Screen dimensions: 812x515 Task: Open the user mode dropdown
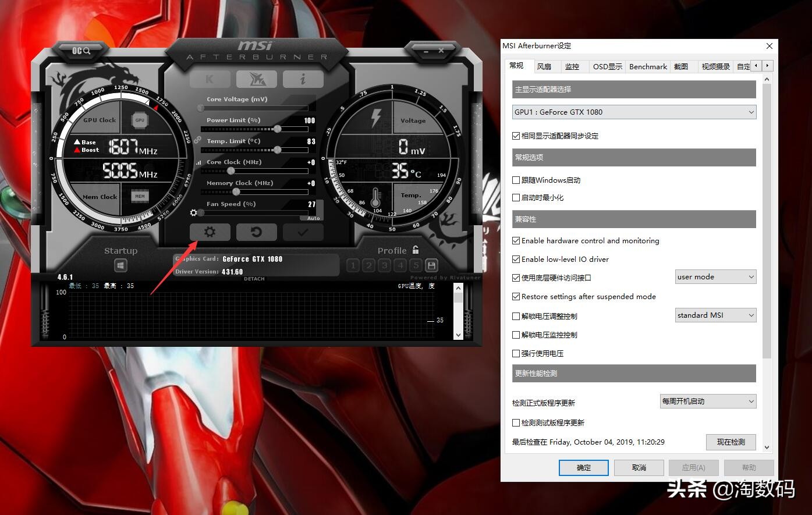click(x=715, y=277)
